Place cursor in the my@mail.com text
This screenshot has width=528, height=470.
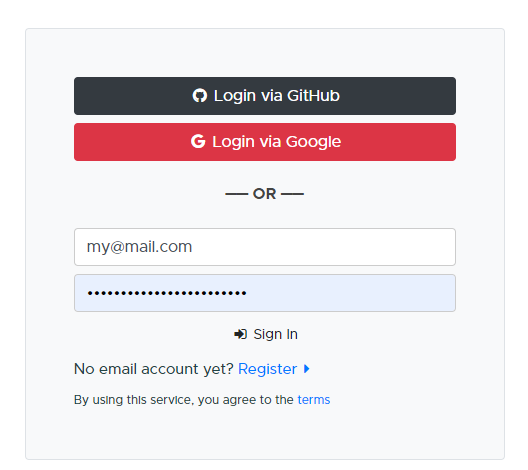(x=139, y=247)
